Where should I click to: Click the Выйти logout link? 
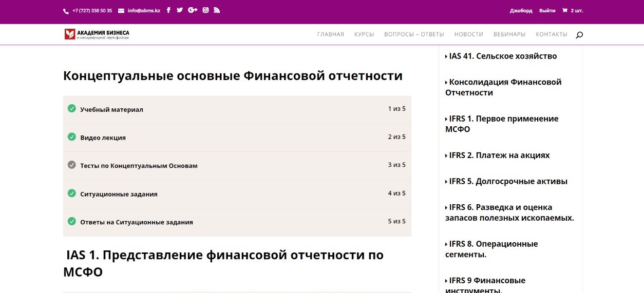[x=547, y=11]
